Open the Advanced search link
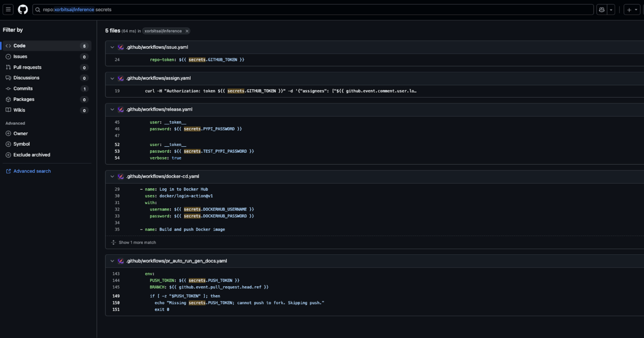644x338 pixels. coord(32,171)
